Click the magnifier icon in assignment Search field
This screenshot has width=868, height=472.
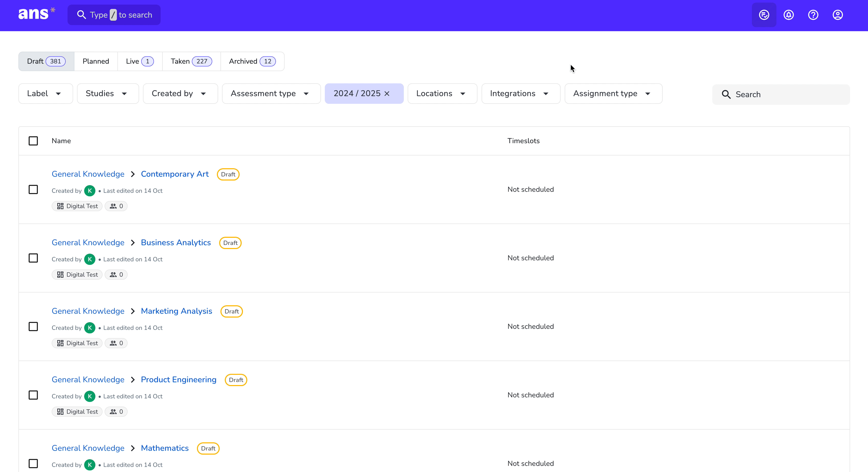726,95
